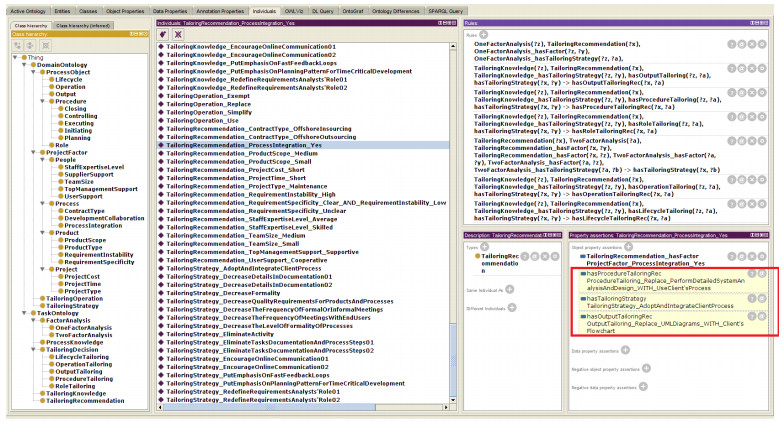Add a new rule with the Rules plus icon
The height and width of the screenshot is (423, 784).
pyautogui.click(x=484, y=35)
